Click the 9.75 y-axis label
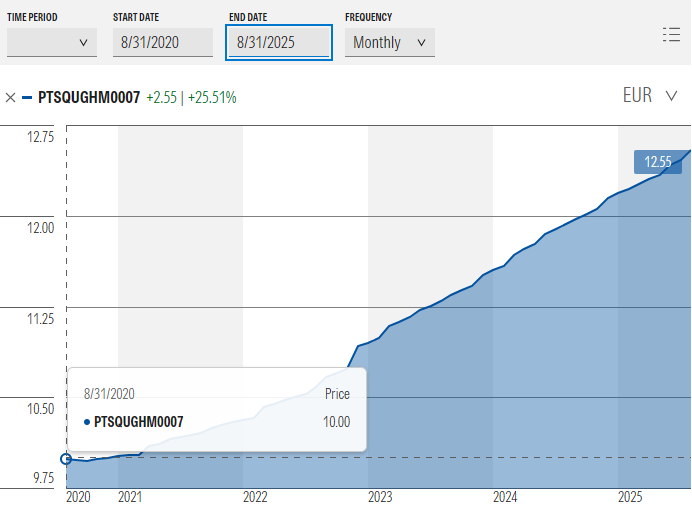The image size is (692, 509). pos(44,478)
